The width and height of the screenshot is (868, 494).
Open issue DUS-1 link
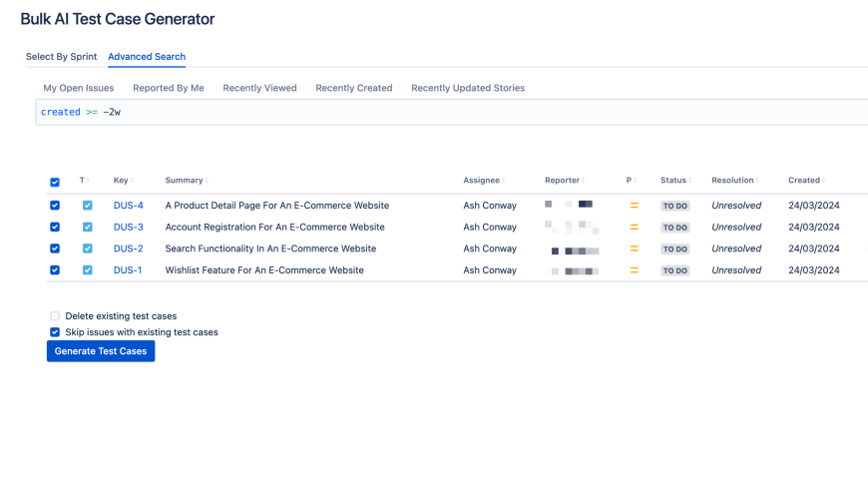tap(128, 270)
